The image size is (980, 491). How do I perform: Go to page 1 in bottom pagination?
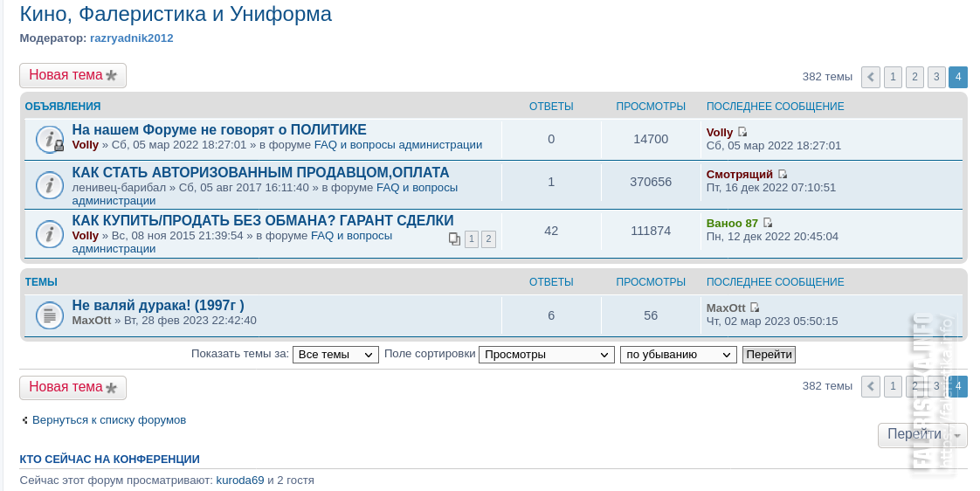click(x=893, y=386)
